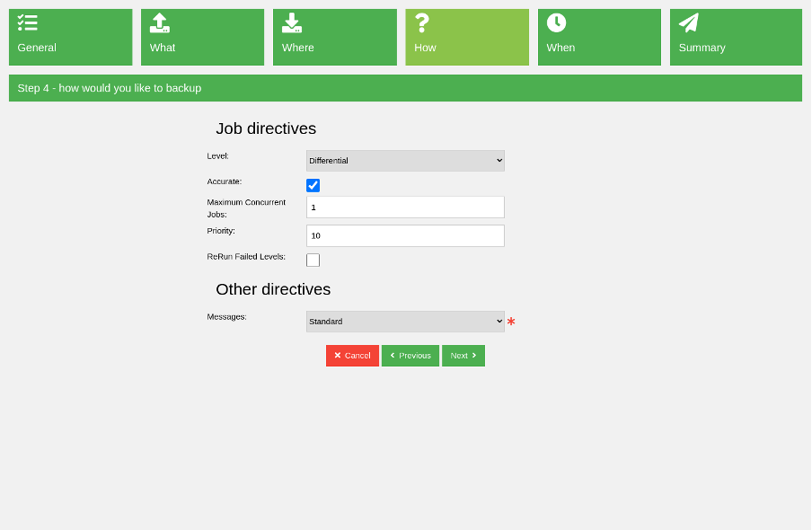This screenshot has width=812, height=530.
Task: Click the X icon inside the Cancel button
Action: point(339,355)
